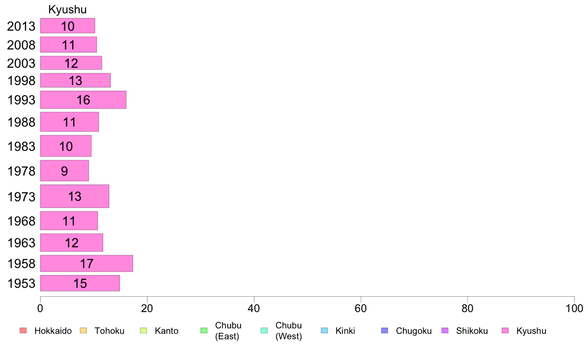
Task: Click the Chubu (West) legend swatch
Action: coord(264,330)
